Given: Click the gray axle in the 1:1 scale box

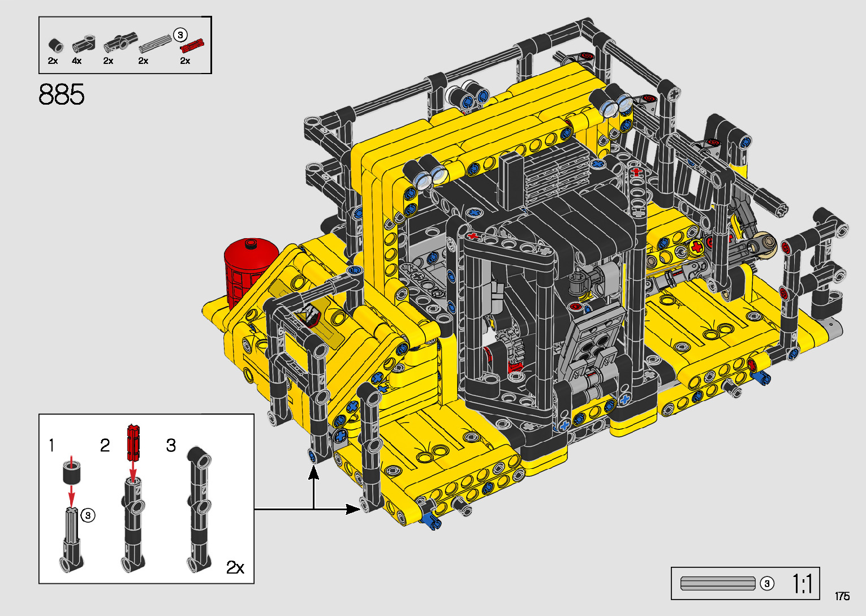Looking at the screenshot, I should [x=718, y=583].
